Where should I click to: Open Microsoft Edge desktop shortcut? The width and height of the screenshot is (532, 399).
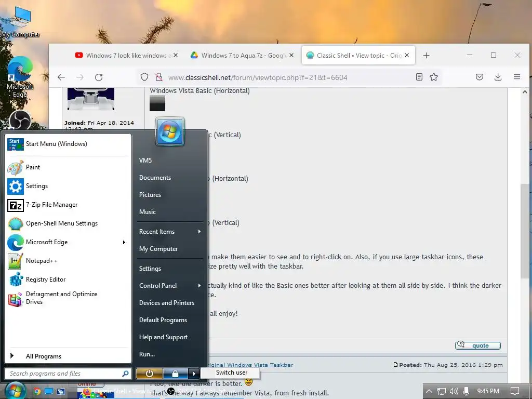pos(20,77)
